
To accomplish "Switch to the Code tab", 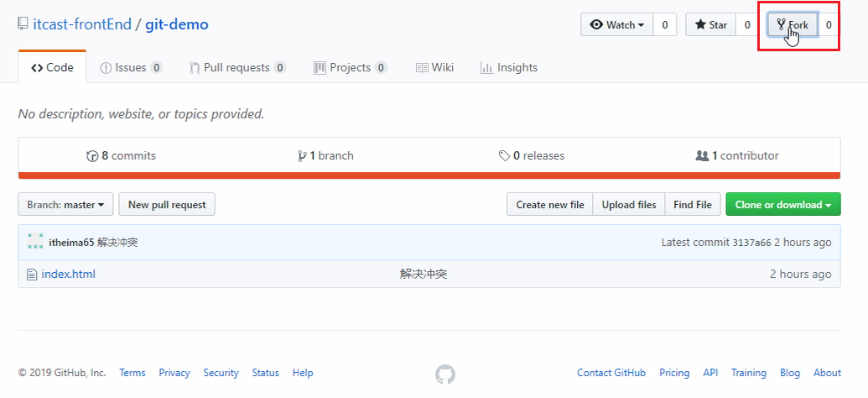I will click(52, 68).
